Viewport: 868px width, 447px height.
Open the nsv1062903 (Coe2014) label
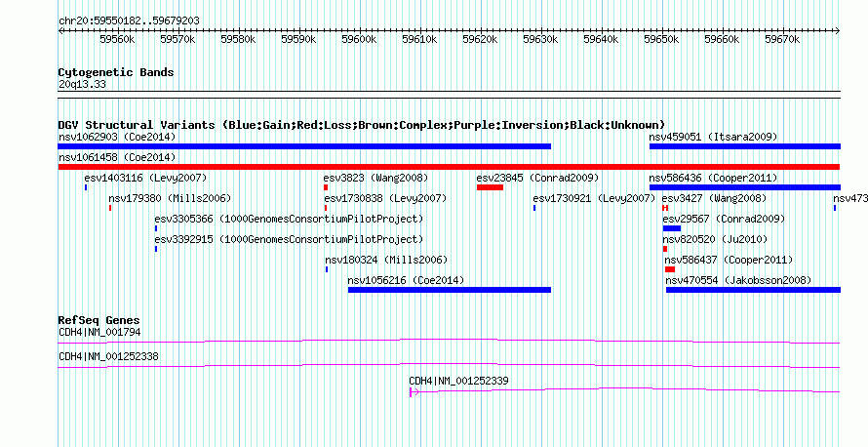click(117, 137)
